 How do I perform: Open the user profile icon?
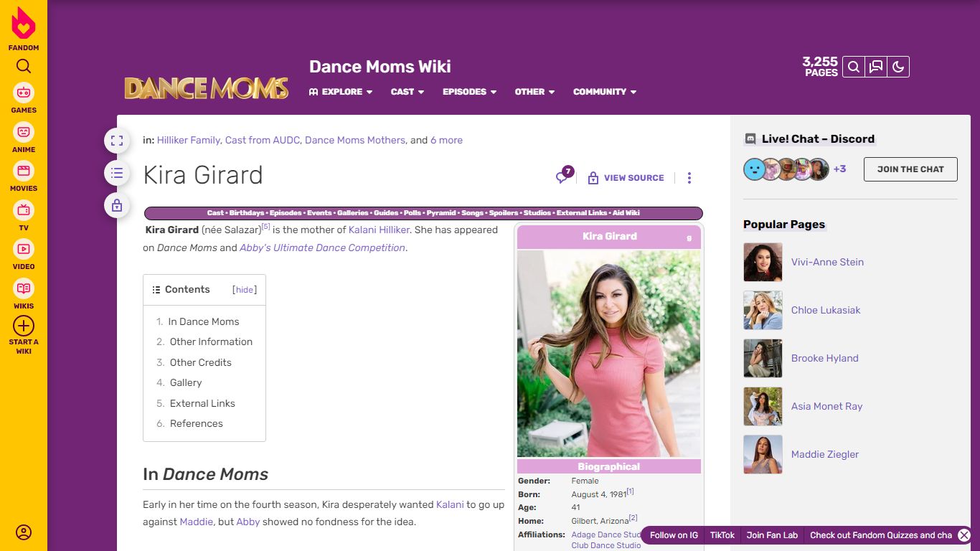click(x=24, y=532)
